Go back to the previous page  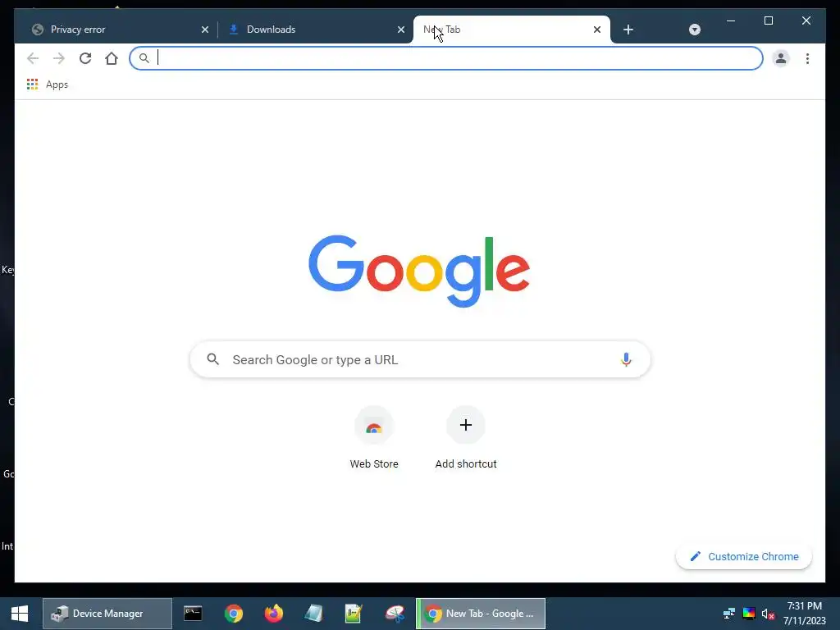pyautogui.click(x=33, y=58)
